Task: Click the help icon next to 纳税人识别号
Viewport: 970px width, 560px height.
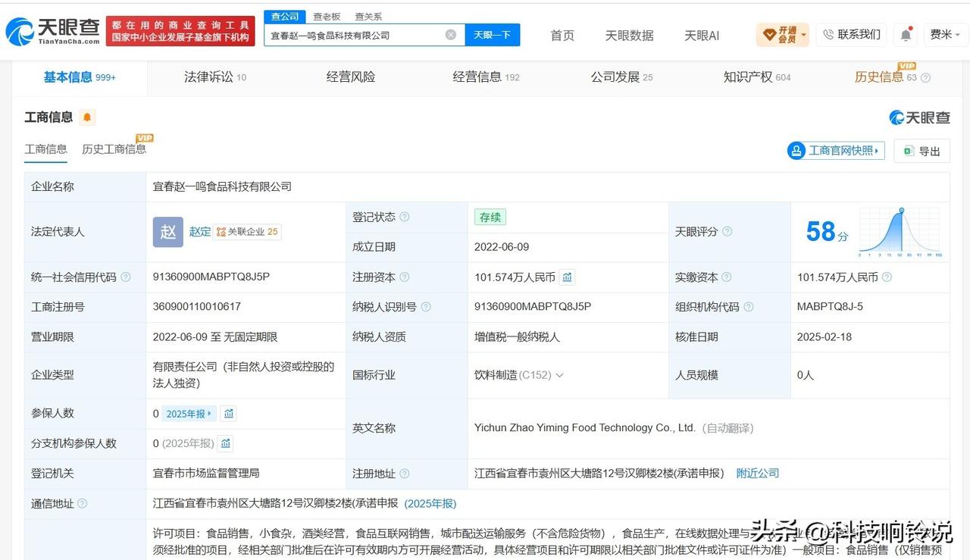Action: point(426,307)
